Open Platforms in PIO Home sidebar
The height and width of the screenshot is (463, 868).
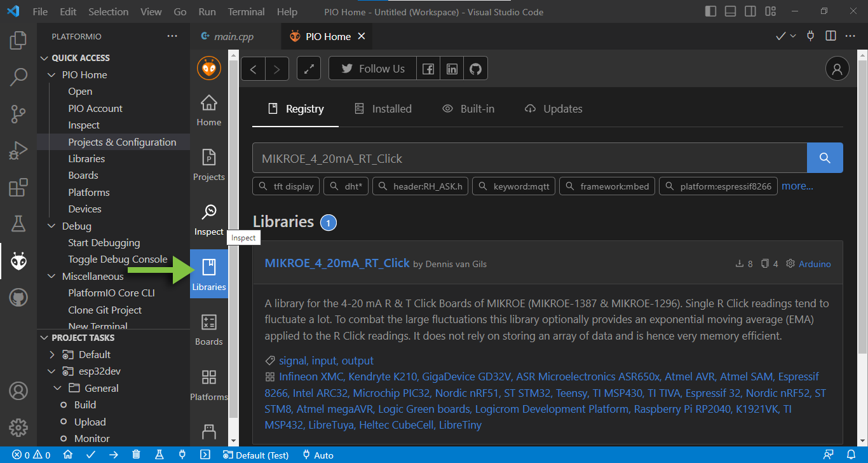coord(208,385)
